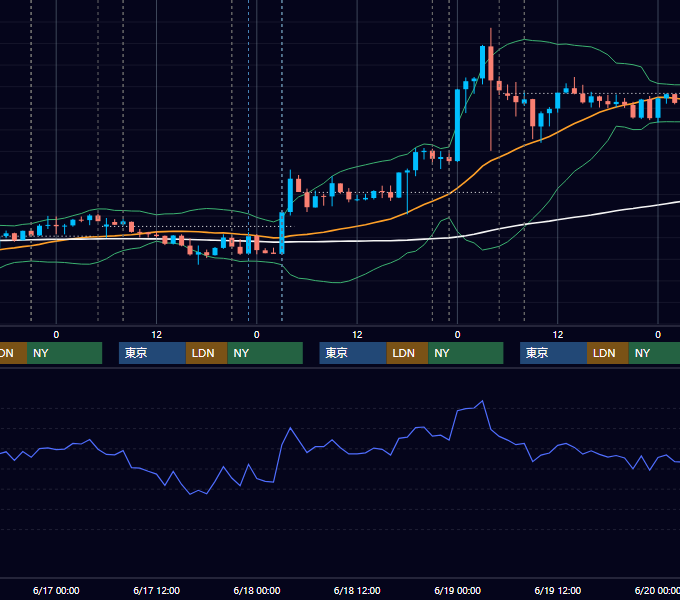Click hour label 12 above 6/17 12:00
680x600 pixels.
click(157, 335)
